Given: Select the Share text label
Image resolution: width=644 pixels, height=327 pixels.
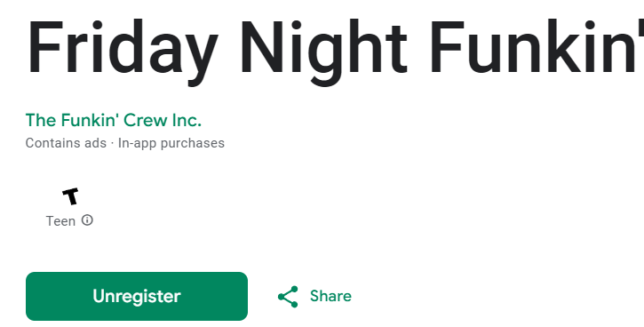Looking at the screenshot, I should pyautogui.click(x=330, y=296).
